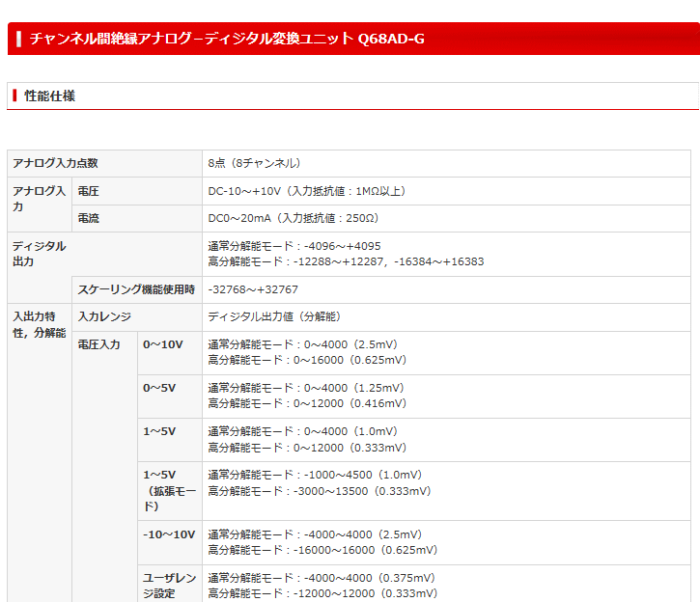Viewport: 700px width, 602px height.
Task: Select the -4000～4000（2.5mV）line
Action: pos(315,534)
